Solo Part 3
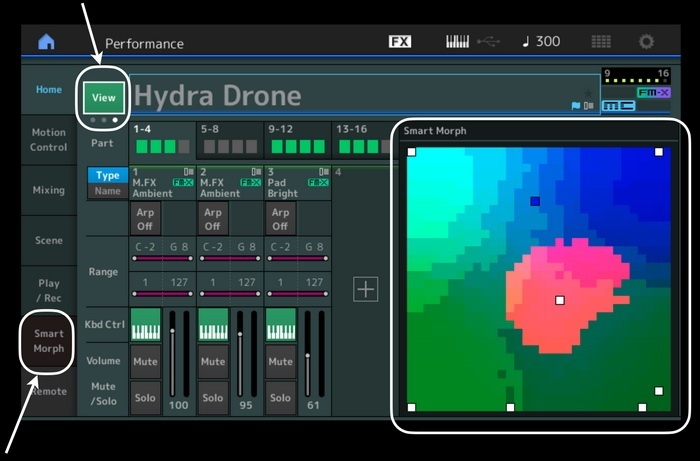Image resolution: width=700 pixels, height=461 pixels. (281, 398)
